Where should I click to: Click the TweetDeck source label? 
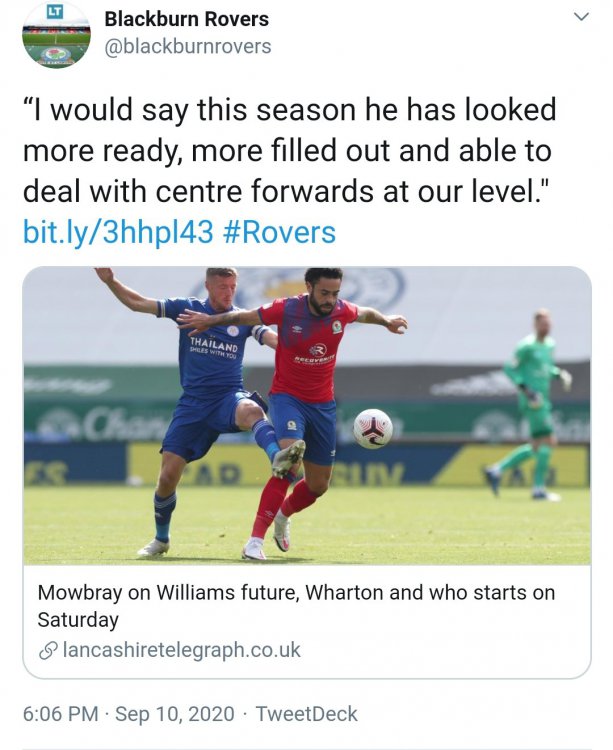tap(307, 714)
